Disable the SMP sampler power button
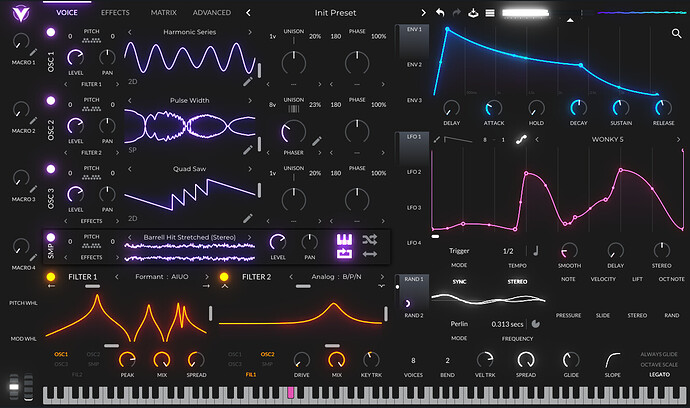 51,240
